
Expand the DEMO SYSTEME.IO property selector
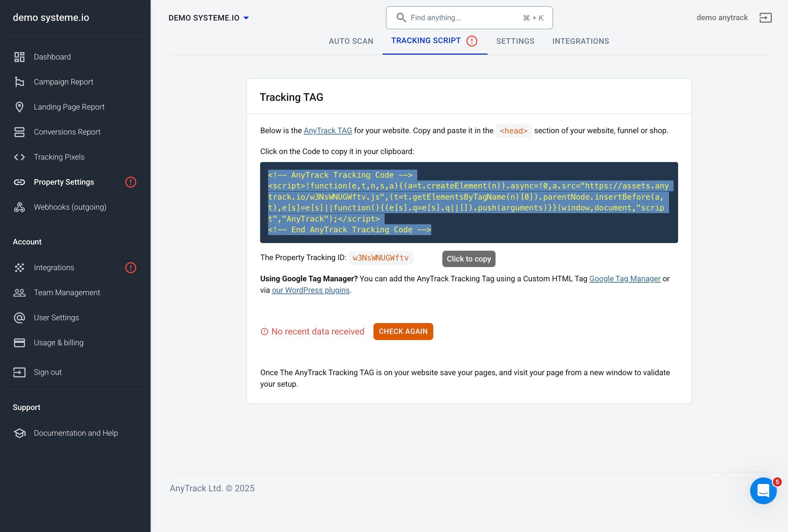point(247,18)
